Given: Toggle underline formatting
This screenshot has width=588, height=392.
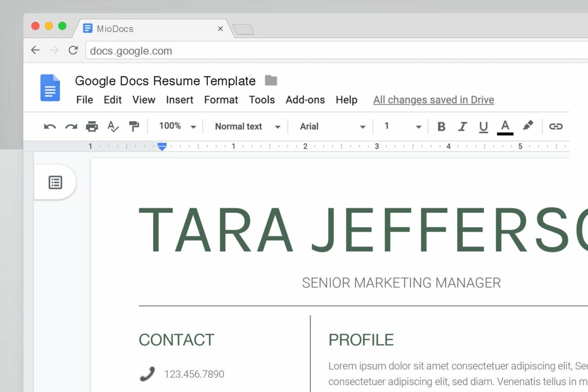Looking at the screenshot, I should (483, 126).
